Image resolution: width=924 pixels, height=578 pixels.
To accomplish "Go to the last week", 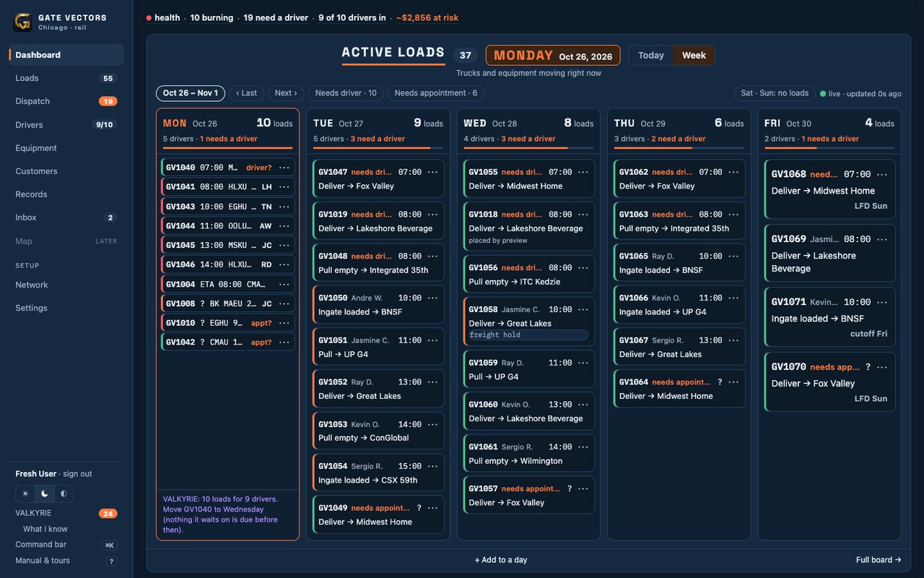I will 246,93.
